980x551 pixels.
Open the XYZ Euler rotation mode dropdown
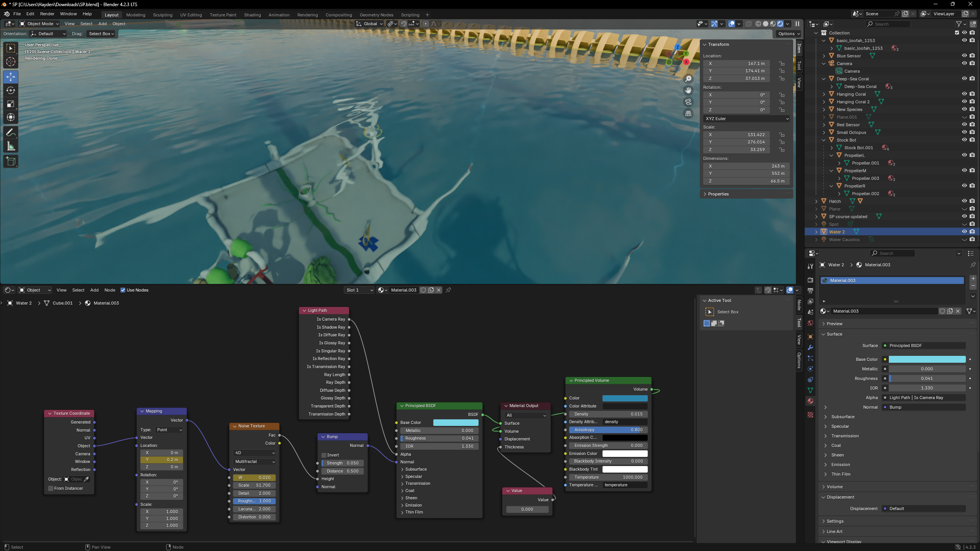pos(746,119)
